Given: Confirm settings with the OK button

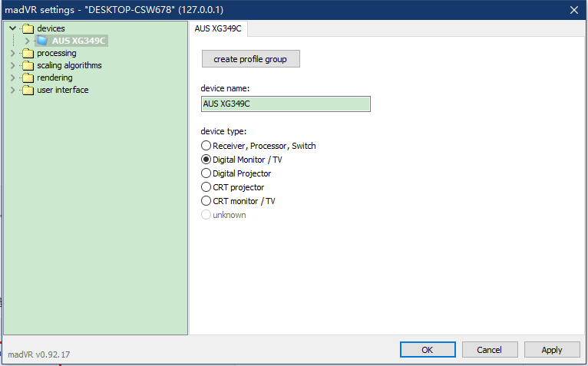Looking at the screenshot, I should coord(428,349).
